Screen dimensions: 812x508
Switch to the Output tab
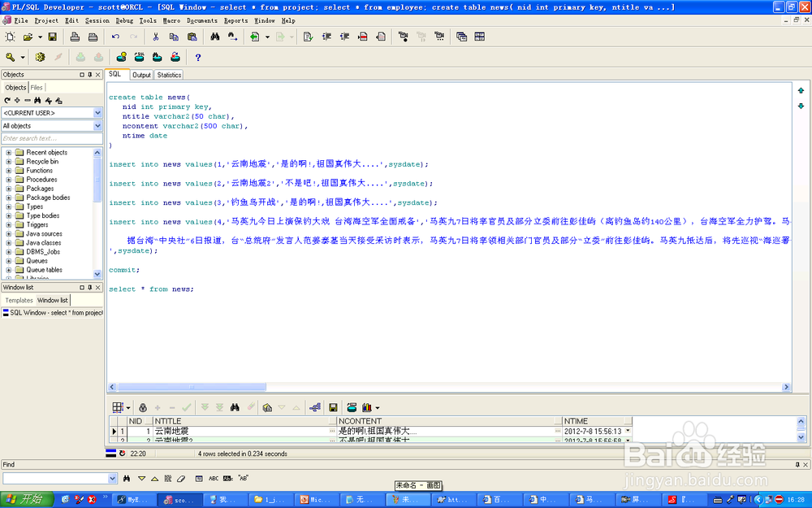tap(141, 74)
